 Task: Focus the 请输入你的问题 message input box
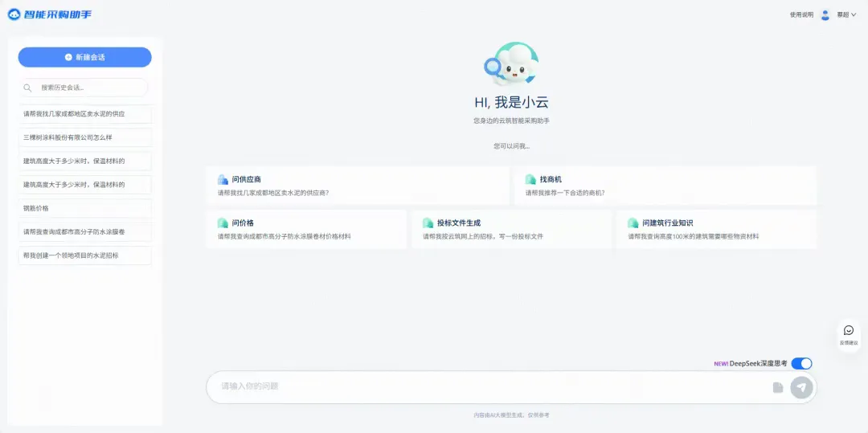pyautogui.click(x=490, y=386)
